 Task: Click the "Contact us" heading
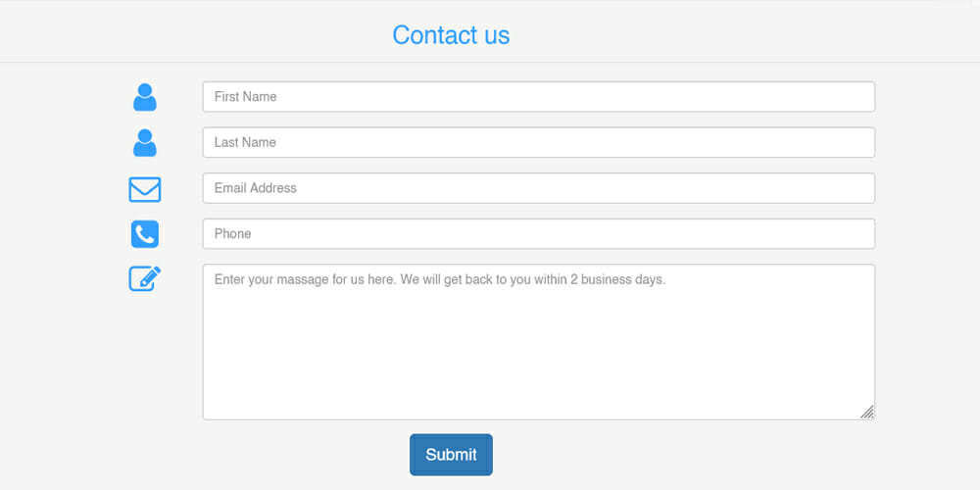pyautogui.click(x=451, y=35)
